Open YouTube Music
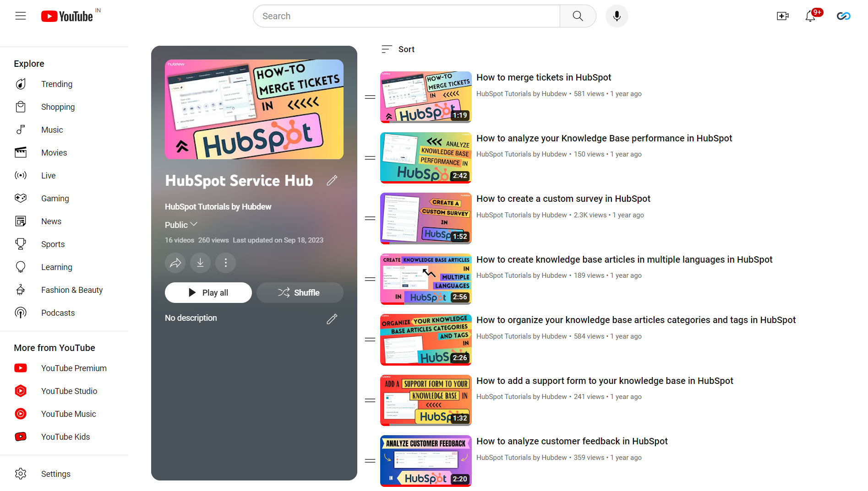This screenshot has width=868, height=491. pos(68,414)
